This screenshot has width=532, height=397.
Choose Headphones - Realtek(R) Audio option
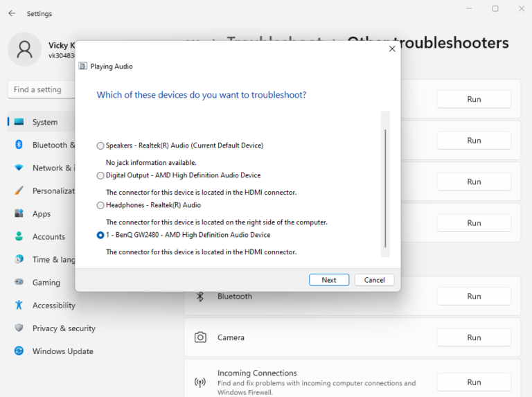101,205
